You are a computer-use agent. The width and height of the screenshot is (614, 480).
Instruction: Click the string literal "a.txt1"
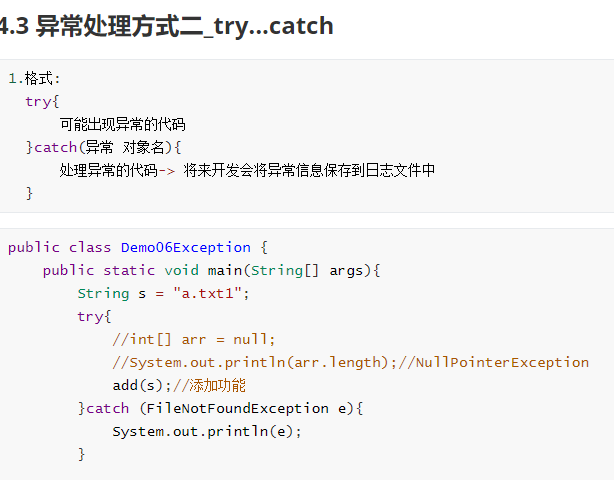point(208,294)
